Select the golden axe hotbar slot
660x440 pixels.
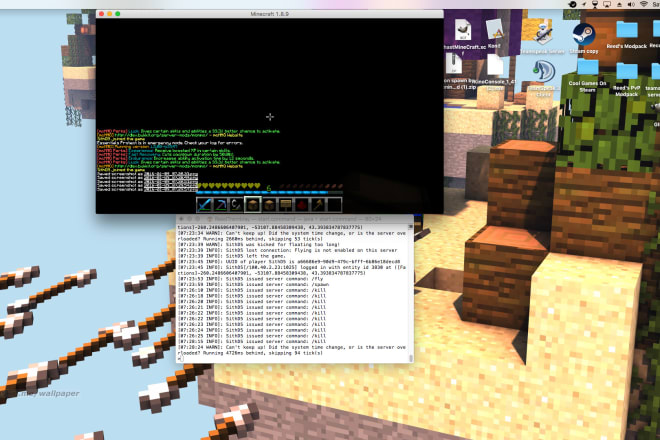point(318,205)
